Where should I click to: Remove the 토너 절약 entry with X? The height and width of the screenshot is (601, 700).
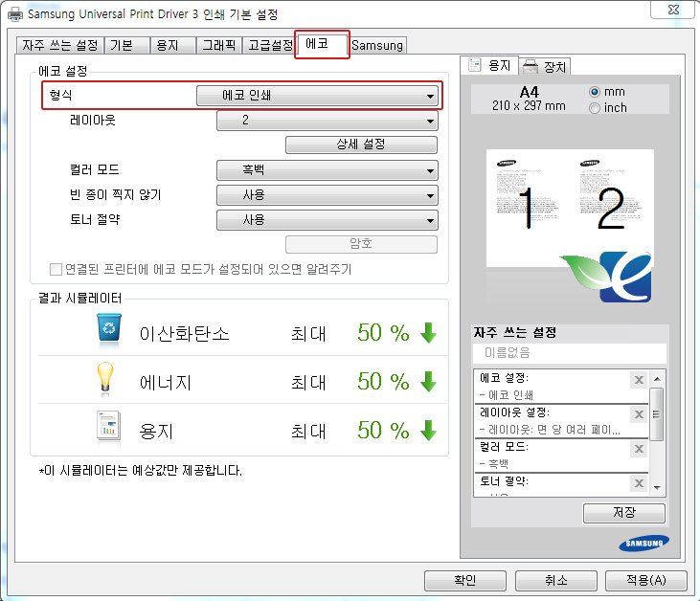(639, 482)
